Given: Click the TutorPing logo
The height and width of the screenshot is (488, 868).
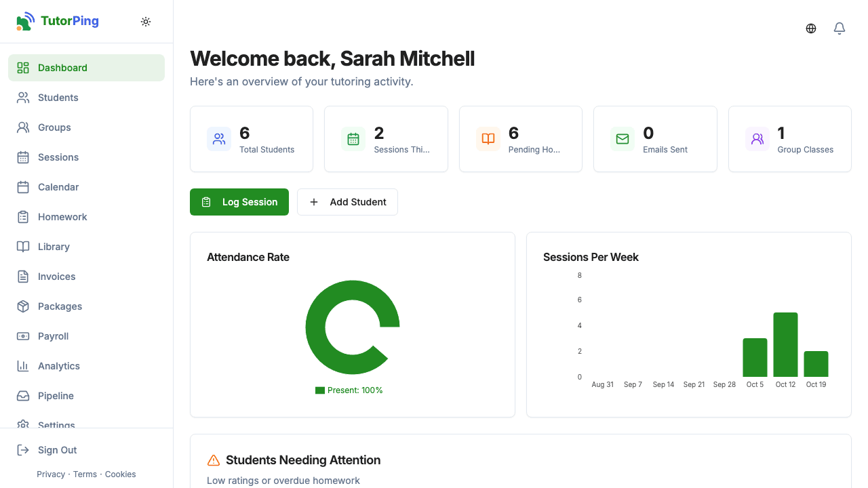Looking at the screenshot, I should coord(58,21).
